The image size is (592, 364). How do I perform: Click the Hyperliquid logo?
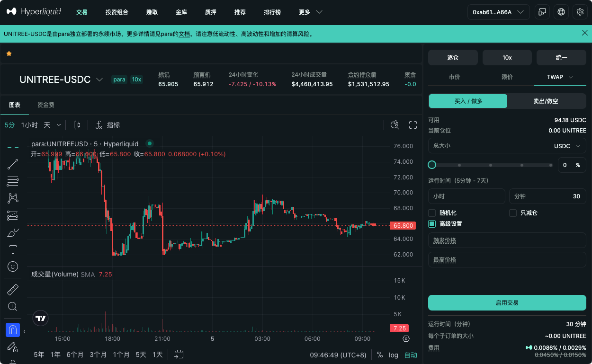pyautogui.click(x=34, y=12)
